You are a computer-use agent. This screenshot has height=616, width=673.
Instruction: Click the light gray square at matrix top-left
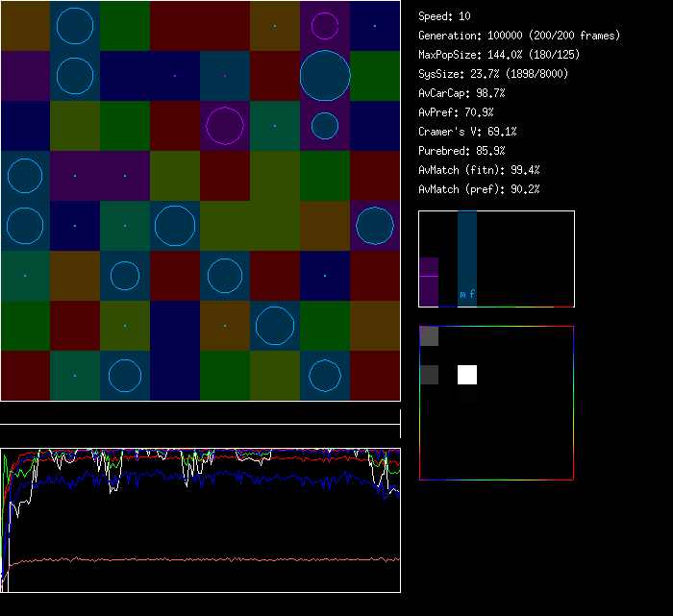pyautogui.click(x=429, y=336)
